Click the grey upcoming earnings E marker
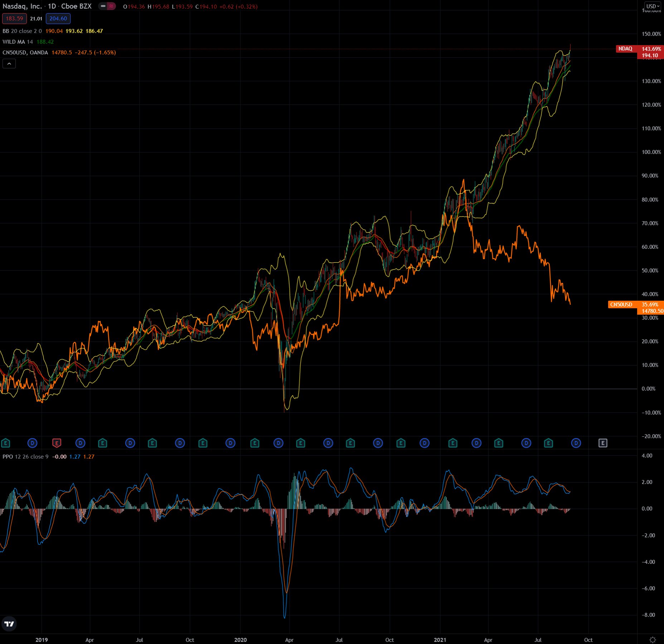This screenshot has height=644, width=664. (x=603, y=443)
